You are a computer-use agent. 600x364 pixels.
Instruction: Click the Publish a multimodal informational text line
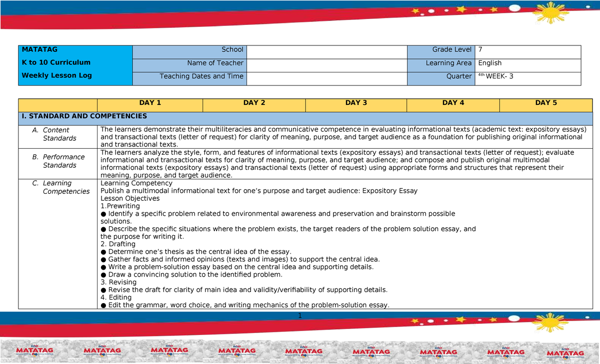[259, 191]
